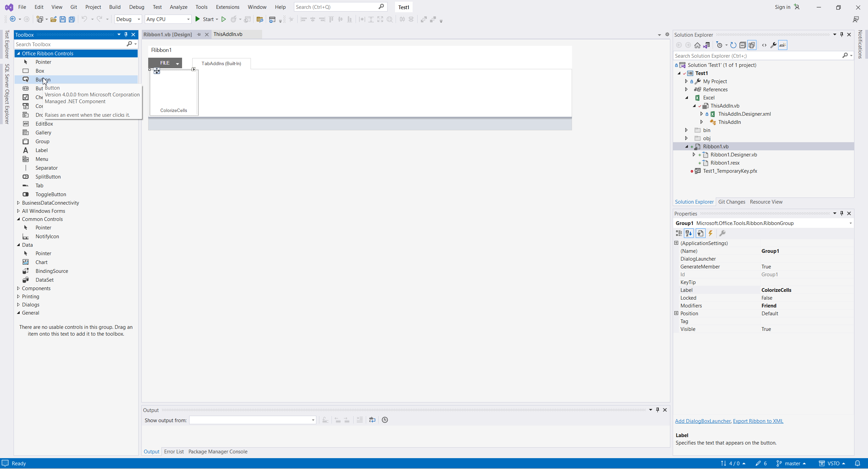868x469 pixels.
Task: Click the Home icon in Solution Explorer
Action: (697, 45)
